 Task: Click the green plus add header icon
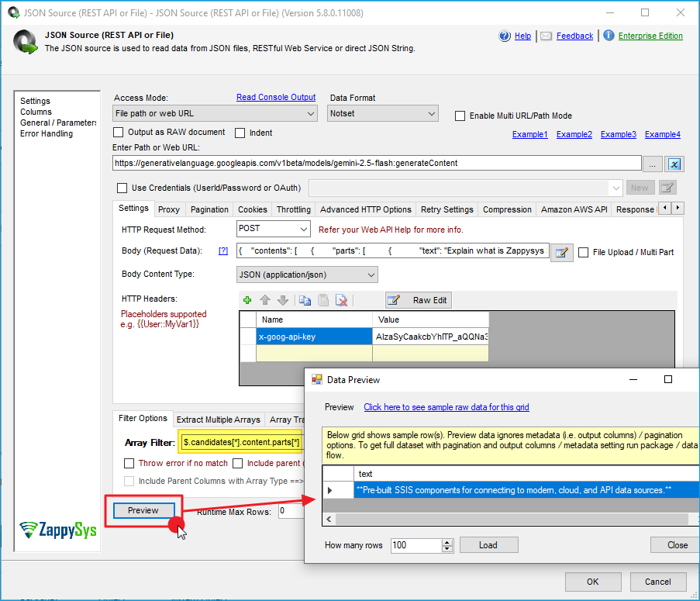click(247, 300)
